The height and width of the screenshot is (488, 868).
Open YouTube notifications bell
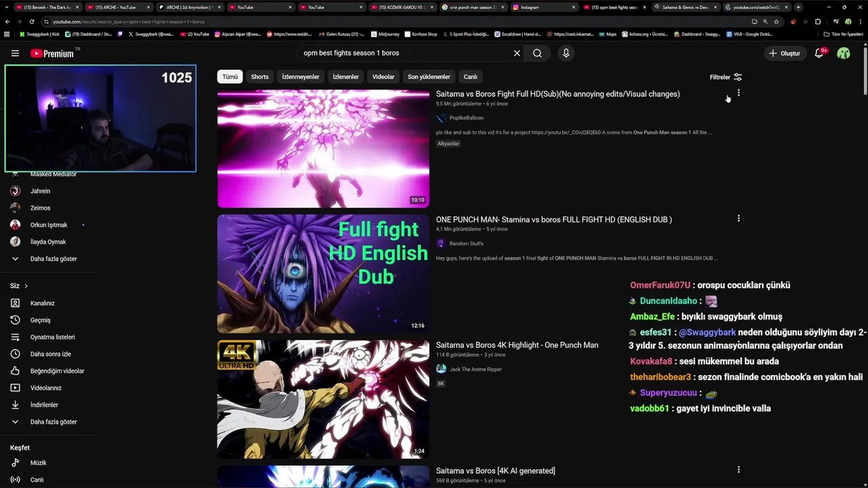819,53
